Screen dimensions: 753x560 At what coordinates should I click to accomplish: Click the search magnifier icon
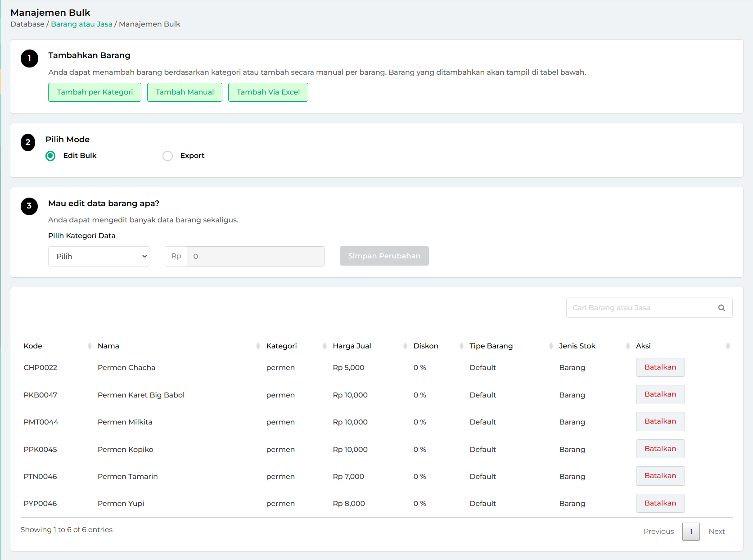coord(721,308)
